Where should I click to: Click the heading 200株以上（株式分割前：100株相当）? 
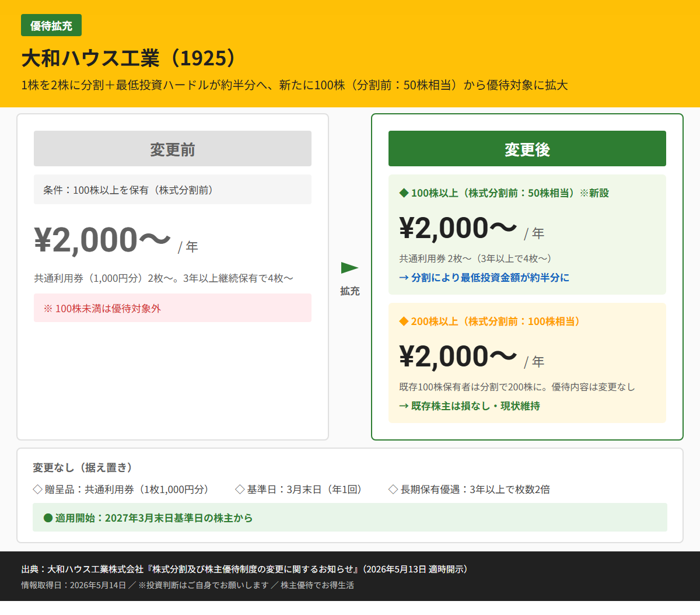click(495, 322)
